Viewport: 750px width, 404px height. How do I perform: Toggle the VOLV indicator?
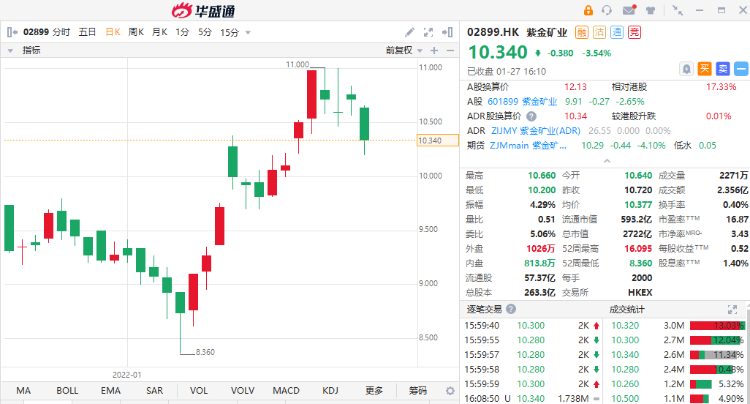[243, 391]
